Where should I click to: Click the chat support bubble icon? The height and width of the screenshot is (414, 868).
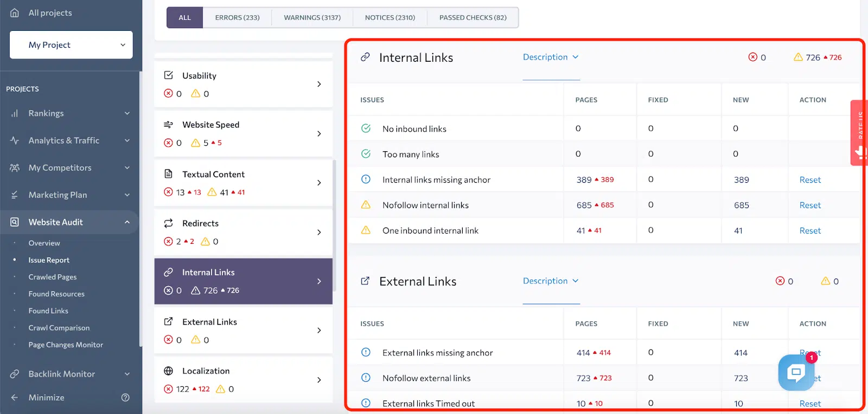pyautogui.click(x=796, y=372)
